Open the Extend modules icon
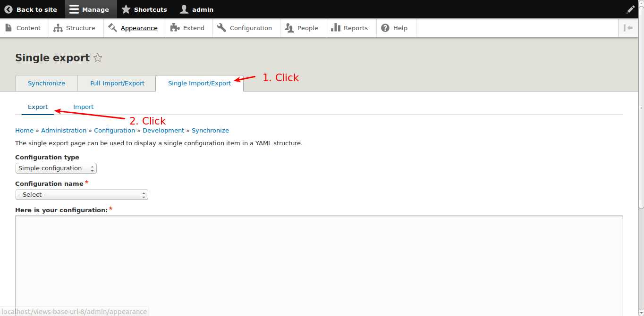This screenshot has height=316, width=644. [174, 27]
